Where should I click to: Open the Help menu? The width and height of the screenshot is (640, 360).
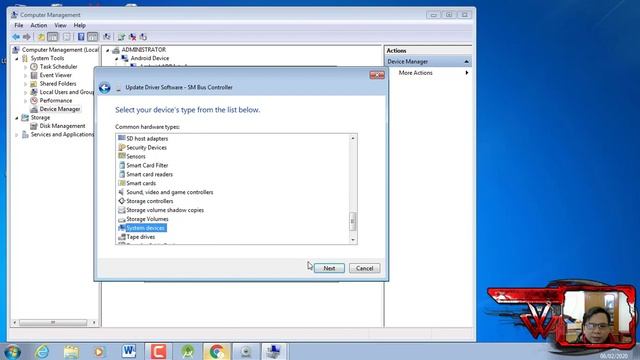pyautogui.click(x=80, y=25)
